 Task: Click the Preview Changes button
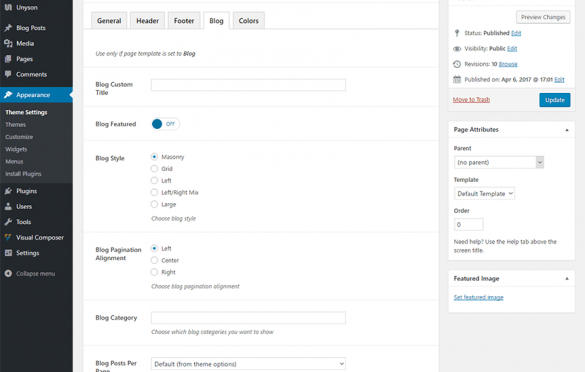(x=543, y=17)
